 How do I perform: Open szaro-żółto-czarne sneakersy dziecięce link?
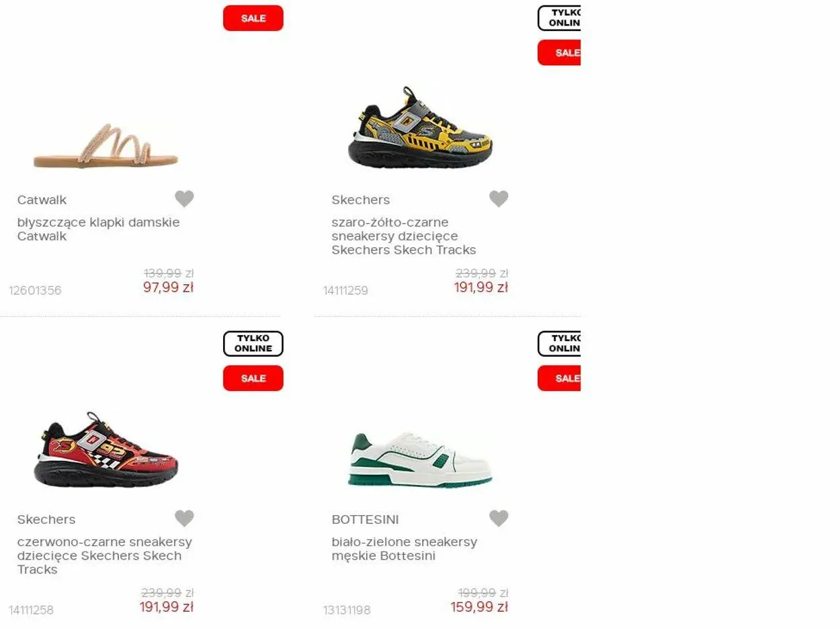[x=404, y=236]
